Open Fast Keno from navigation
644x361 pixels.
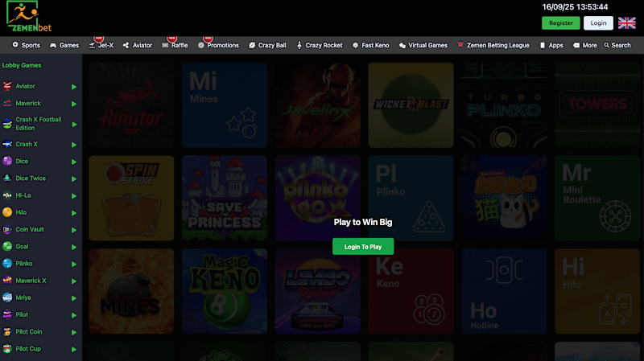coord(370,45)
